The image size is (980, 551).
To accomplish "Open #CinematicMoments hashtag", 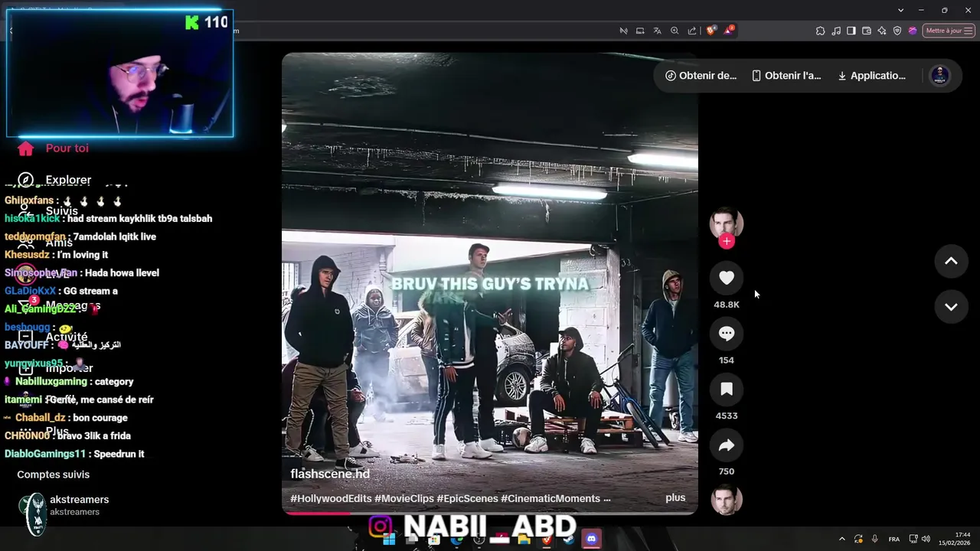I will tap(550, 498).
